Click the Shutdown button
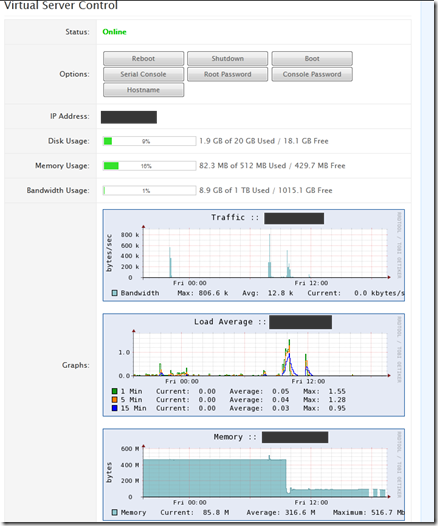This screenshot has height=526, width=438. tap(227, 58)
